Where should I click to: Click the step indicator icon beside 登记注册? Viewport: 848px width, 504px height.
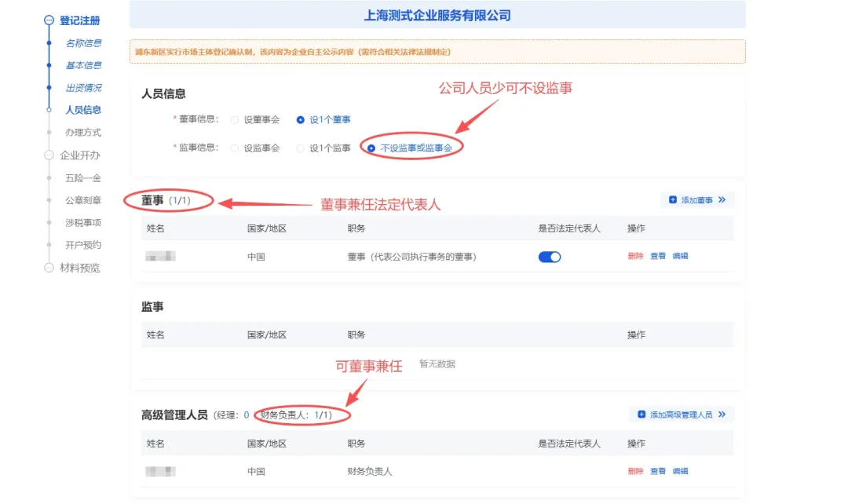coord(47,20)
